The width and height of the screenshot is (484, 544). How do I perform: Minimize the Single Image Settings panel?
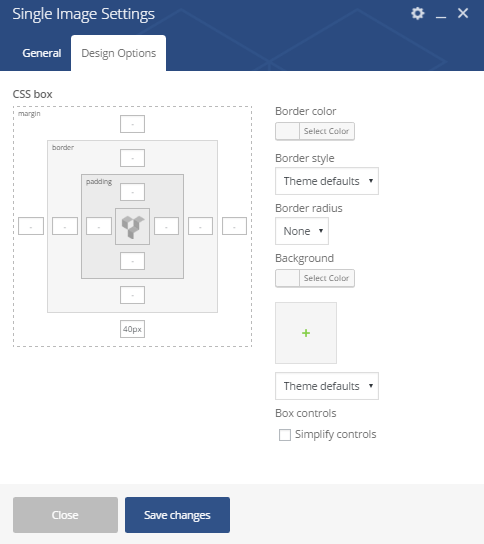coord(441,14)
